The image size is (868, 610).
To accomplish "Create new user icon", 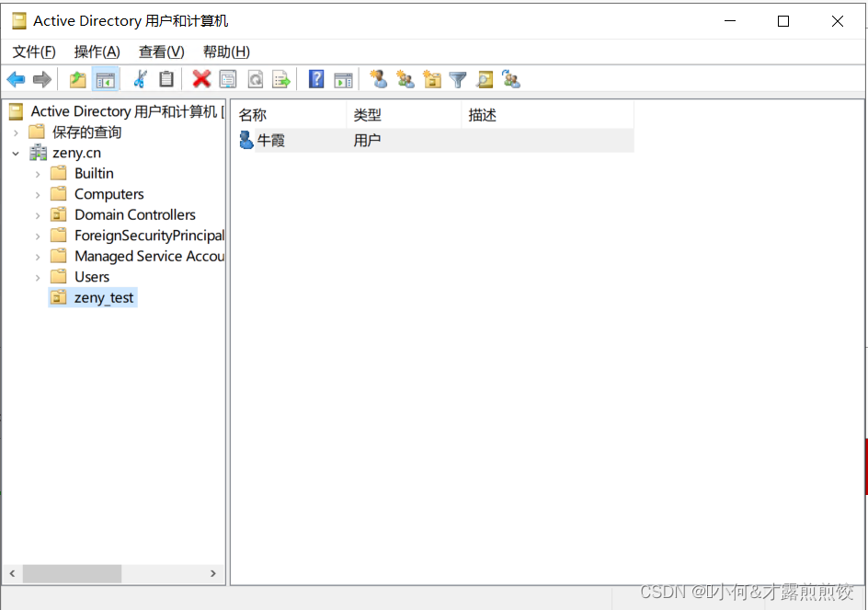I will point(379,79).
